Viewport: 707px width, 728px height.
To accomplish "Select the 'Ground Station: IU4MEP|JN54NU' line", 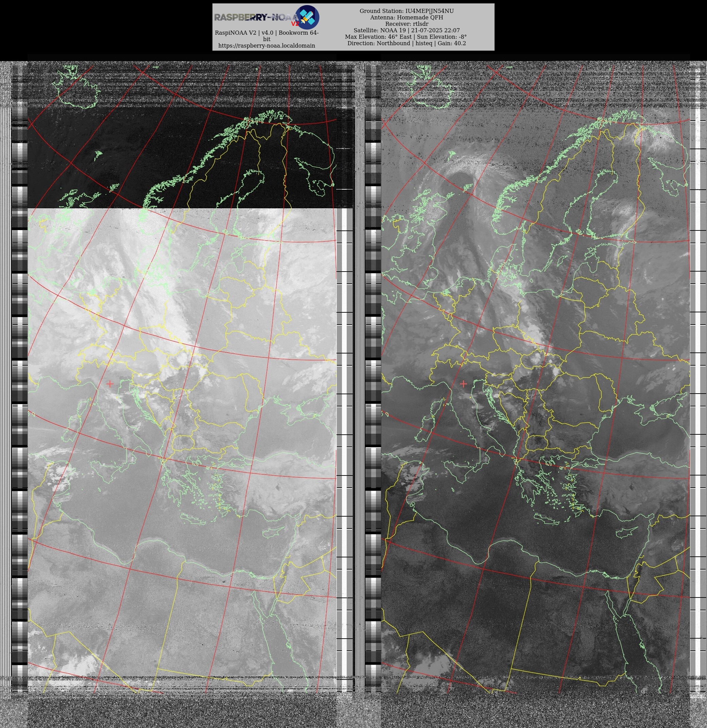I will point(406,11).
